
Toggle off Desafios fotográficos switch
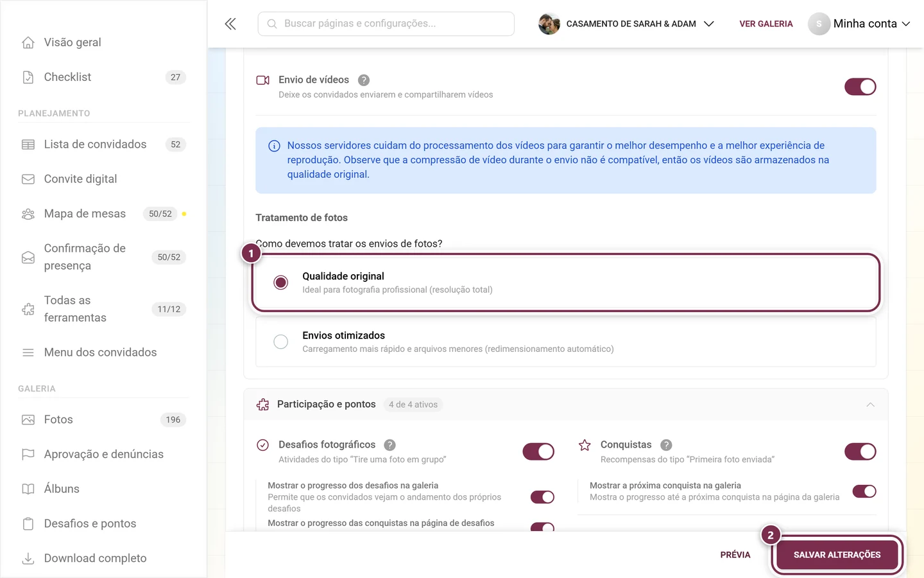coord(538,451)
